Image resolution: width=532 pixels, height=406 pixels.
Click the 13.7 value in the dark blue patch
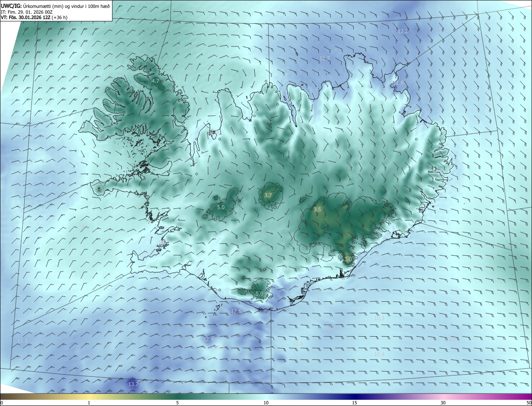pos(133,384)
